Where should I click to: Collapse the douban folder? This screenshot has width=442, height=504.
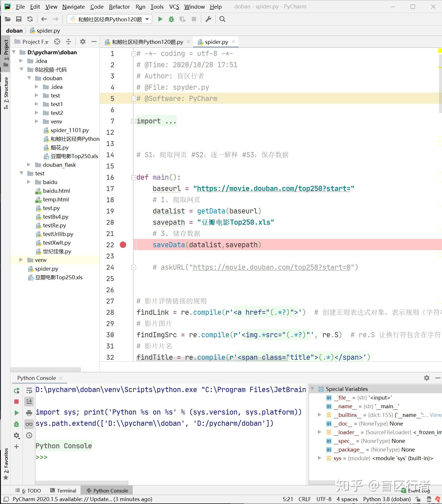point(29,78)
